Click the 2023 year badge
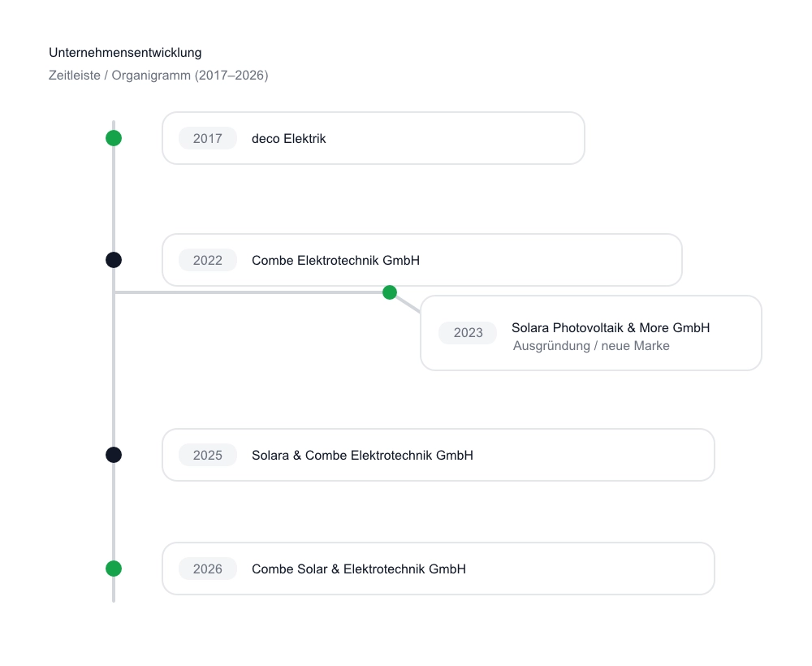 click(x=468, y=333)
